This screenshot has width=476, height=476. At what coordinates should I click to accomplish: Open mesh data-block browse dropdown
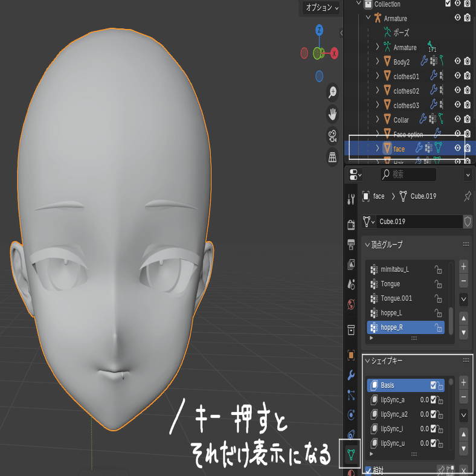click(x=368, y=222)
